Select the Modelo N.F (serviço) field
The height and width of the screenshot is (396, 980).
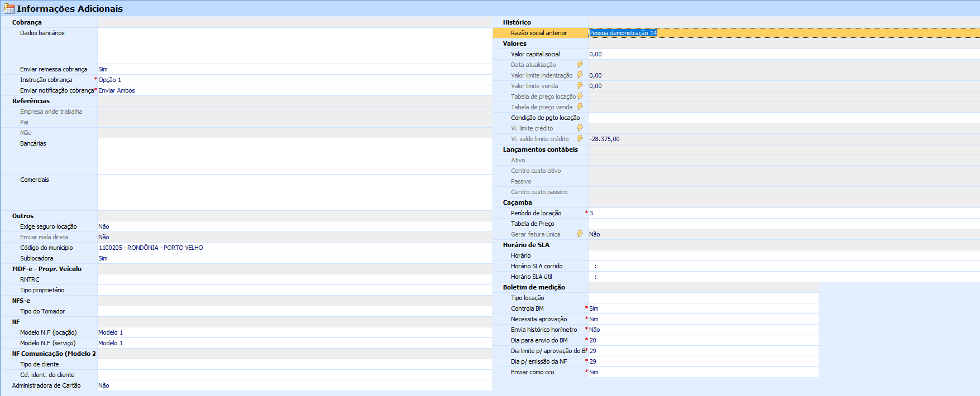(295, 343)
